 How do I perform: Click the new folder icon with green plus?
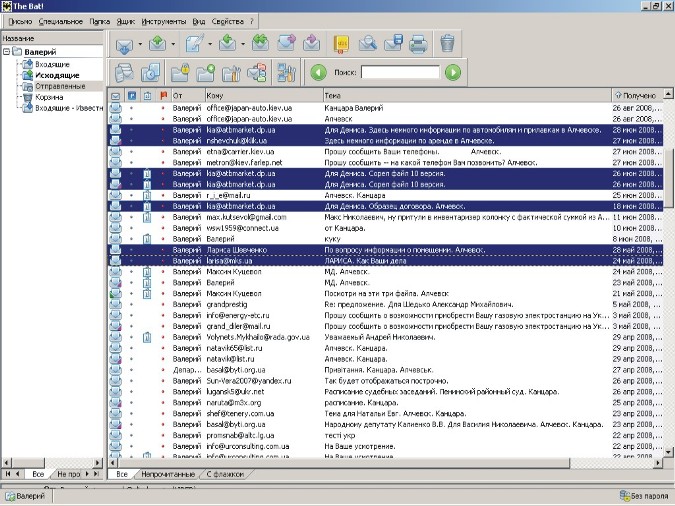205,72
